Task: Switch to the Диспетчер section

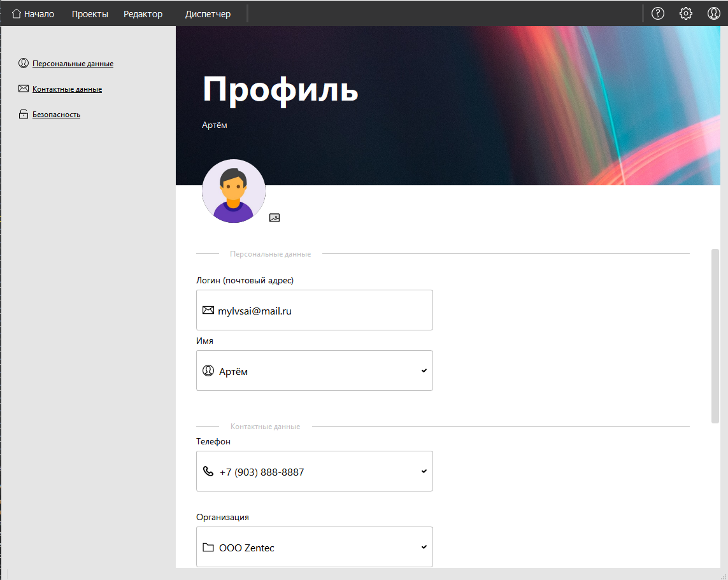Action: tap(208, 13)
